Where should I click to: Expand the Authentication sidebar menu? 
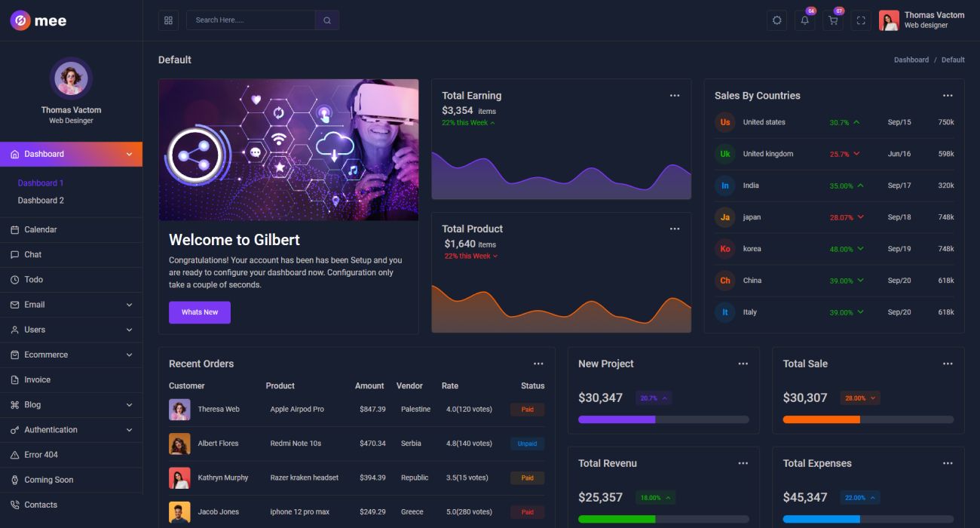tap(71, 430)
